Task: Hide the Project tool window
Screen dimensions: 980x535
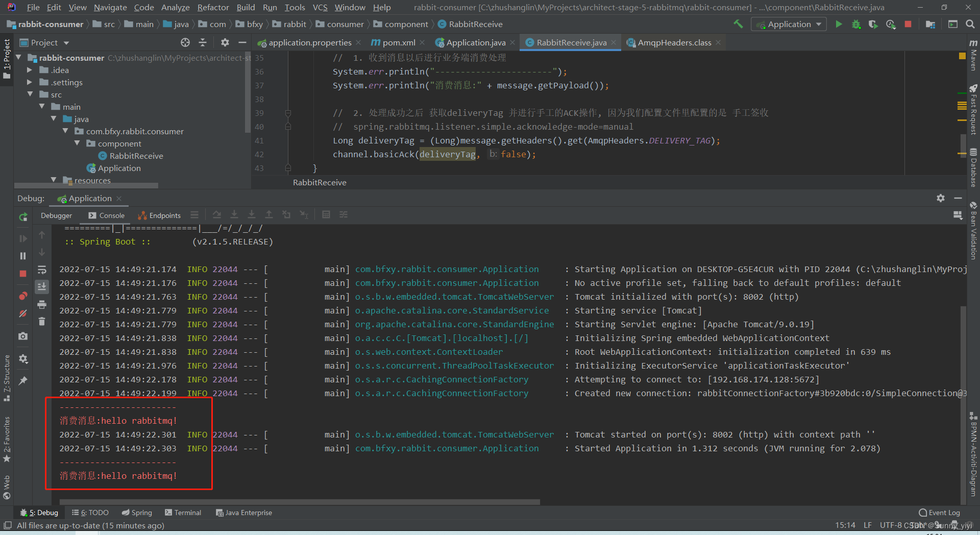Action: coord(242,42)
